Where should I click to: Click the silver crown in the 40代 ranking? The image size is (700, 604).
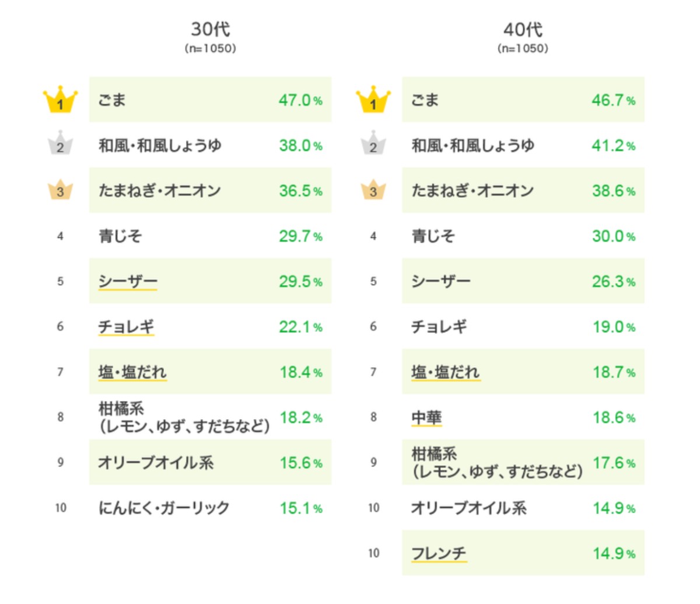pos(373,145)
